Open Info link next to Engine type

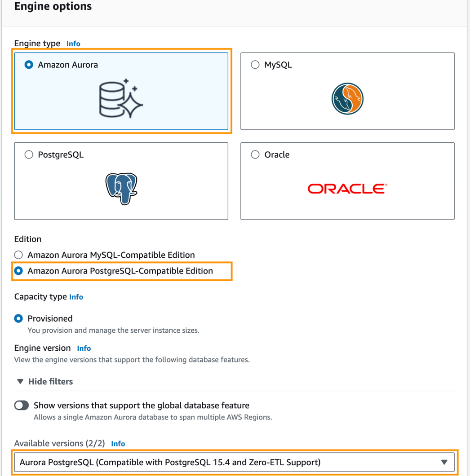(x=73, y=44)
